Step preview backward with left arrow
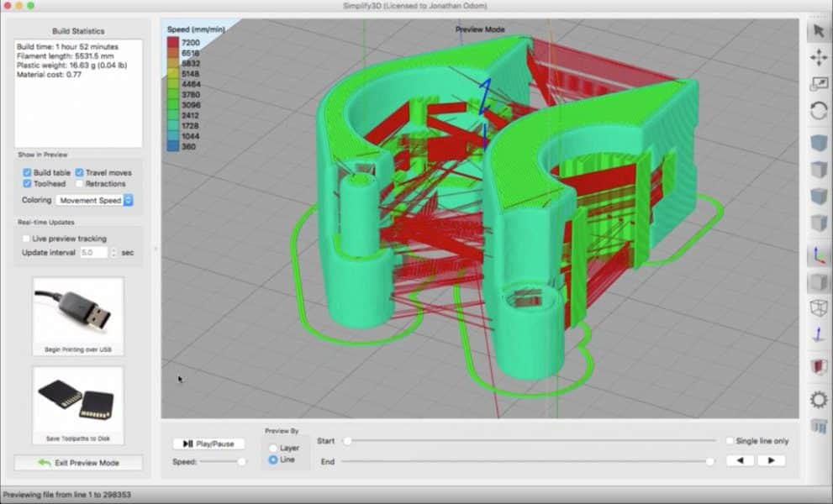The height and width of the screenshot is (504, 833). [740, 460]
